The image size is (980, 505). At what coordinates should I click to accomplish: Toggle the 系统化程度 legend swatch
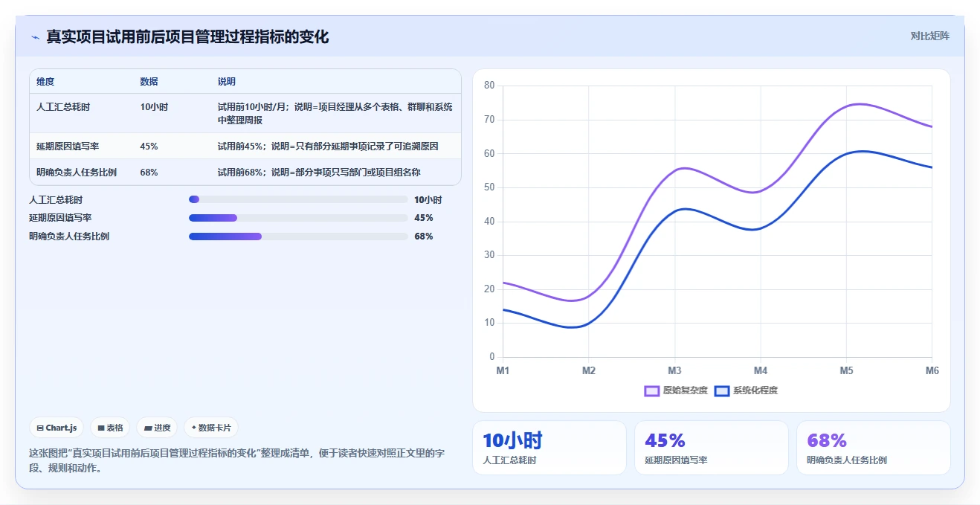pyautogui.click(x=721, y=390)
